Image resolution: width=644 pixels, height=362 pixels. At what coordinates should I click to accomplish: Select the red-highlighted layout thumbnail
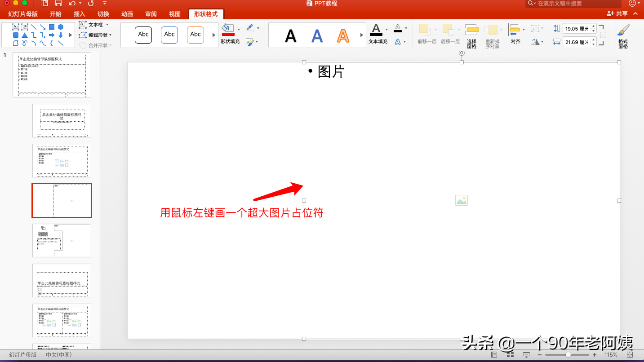pyautogui.click(x=62, y=200)
